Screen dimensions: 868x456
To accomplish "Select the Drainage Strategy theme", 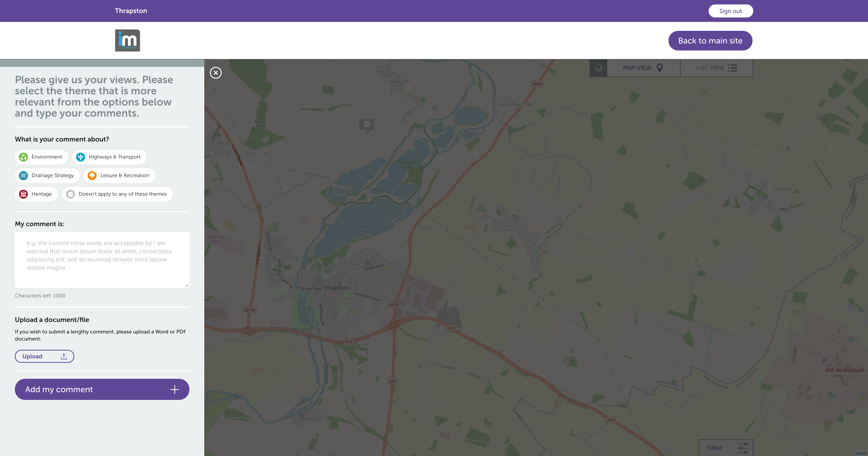I will coord(47,175).
